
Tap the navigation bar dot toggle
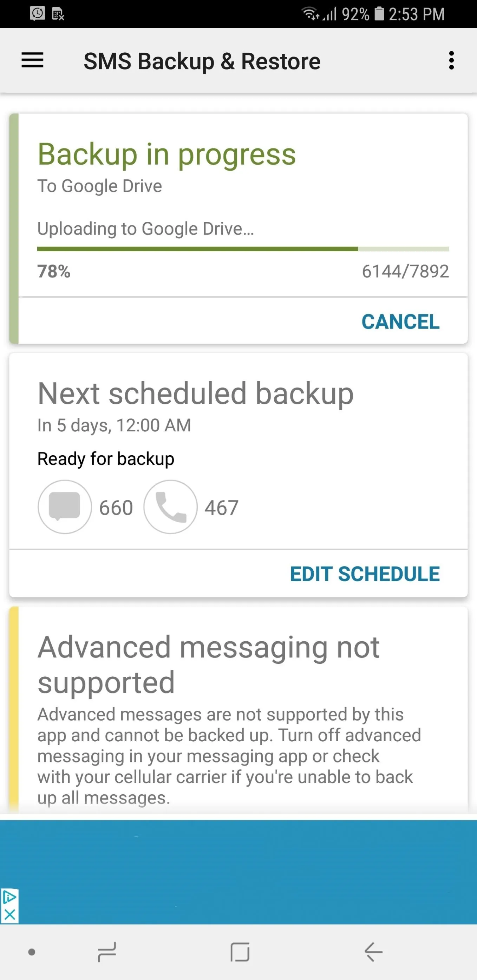pyautogui.click(x=32, y=952)
